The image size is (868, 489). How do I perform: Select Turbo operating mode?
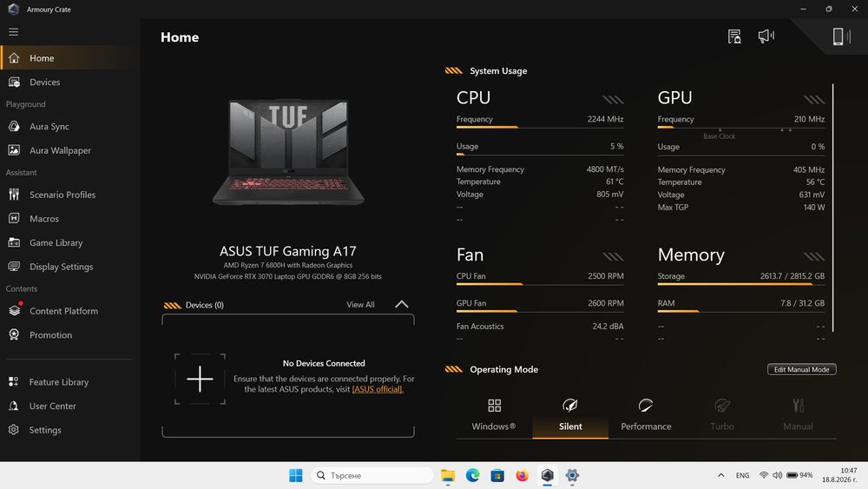tap(722, 414)
